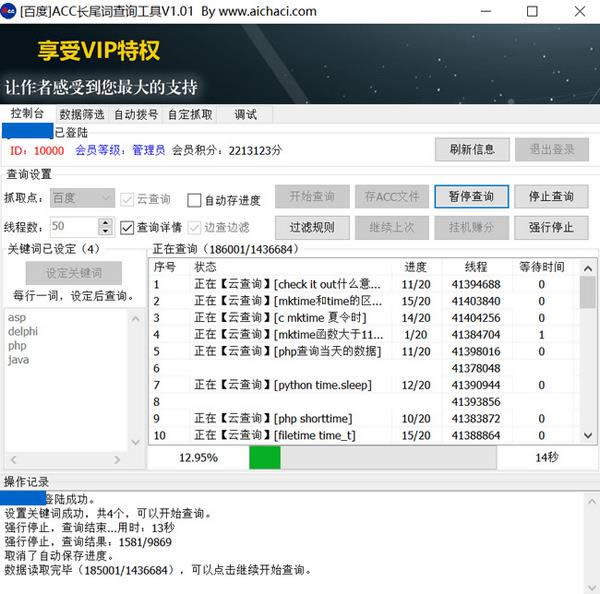Image resolution: width=600 pixels, height=594 pixels.
Task: Increase thread count with up arrow
Action: (106, 222)
